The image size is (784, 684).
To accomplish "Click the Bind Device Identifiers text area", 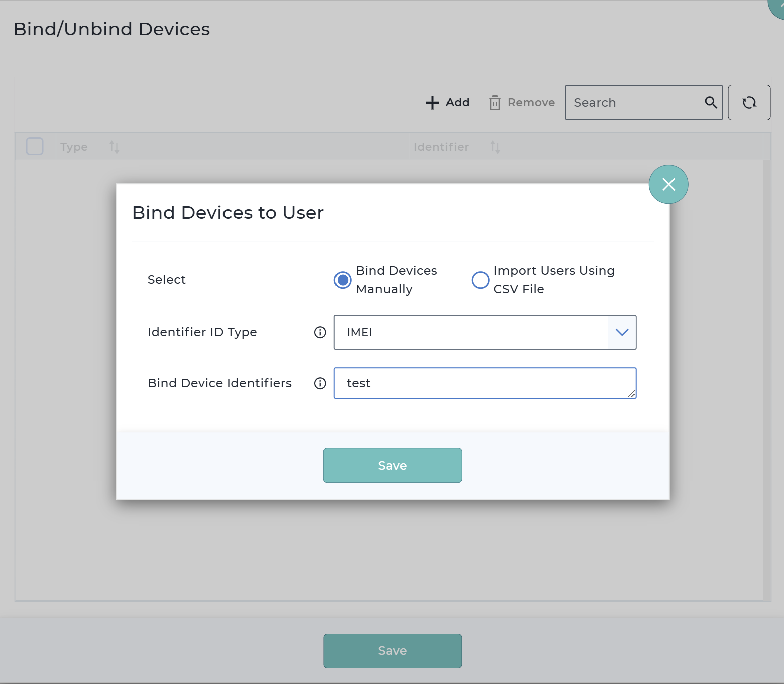I will (x=482, y=383).
